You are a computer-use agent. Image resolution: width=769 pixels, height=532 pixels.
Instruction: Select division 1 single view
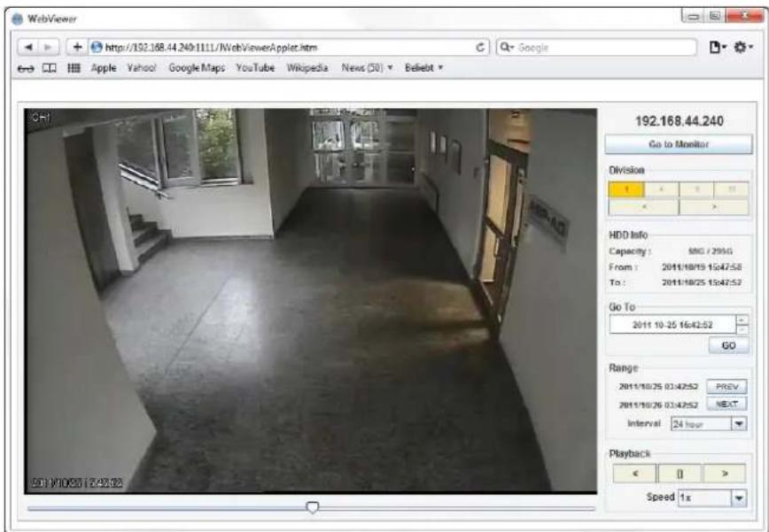click(x=626, y=189)
